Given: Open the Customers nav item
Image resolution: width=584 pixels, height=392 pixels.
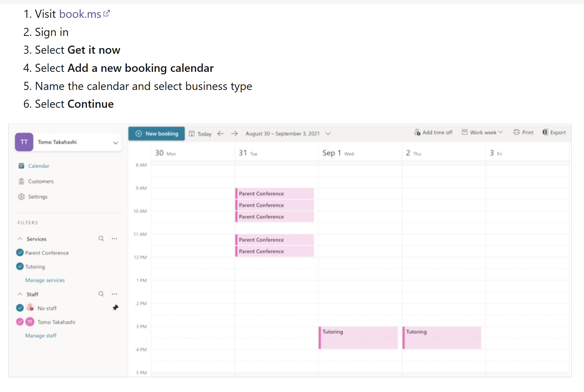Looking at the screenshot, I should 36,181.
